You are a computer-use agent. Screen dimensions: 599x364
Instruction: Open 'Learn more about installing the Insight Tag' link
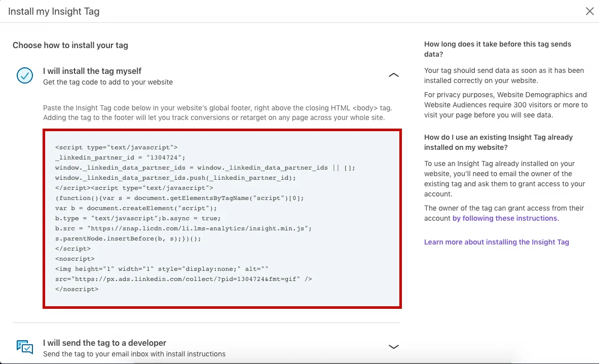click(x=496, y=242)
